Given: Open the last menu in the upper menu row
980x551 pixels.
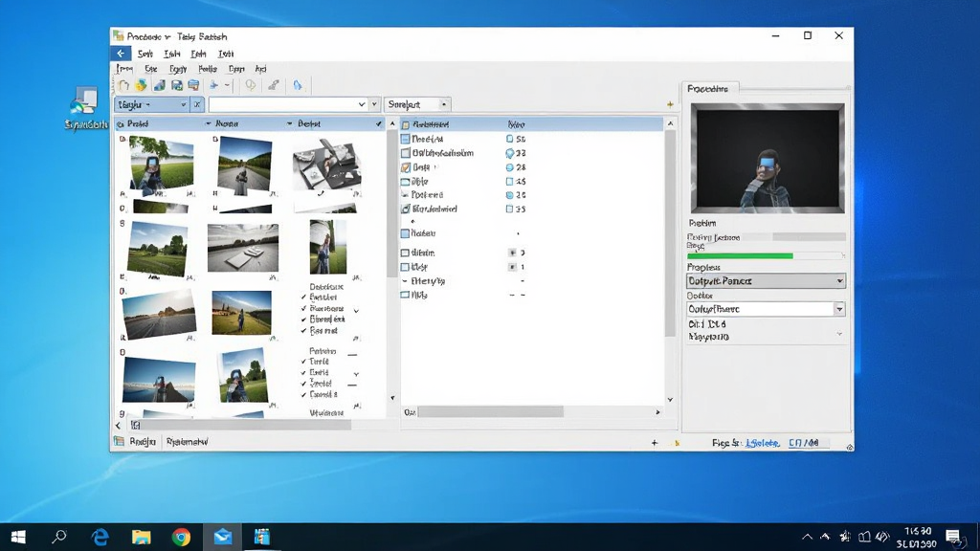Looking at the screenshot, I should [226, 54].
